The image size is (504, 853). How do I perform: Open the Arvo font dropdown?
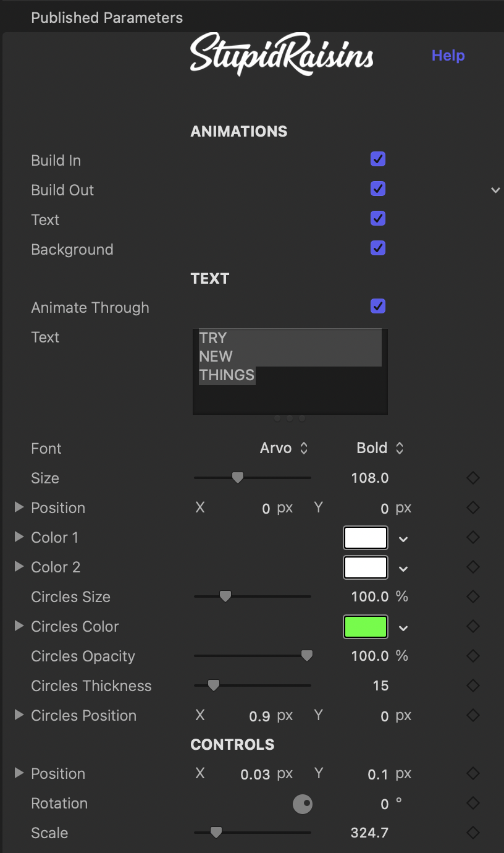point(284,448)
